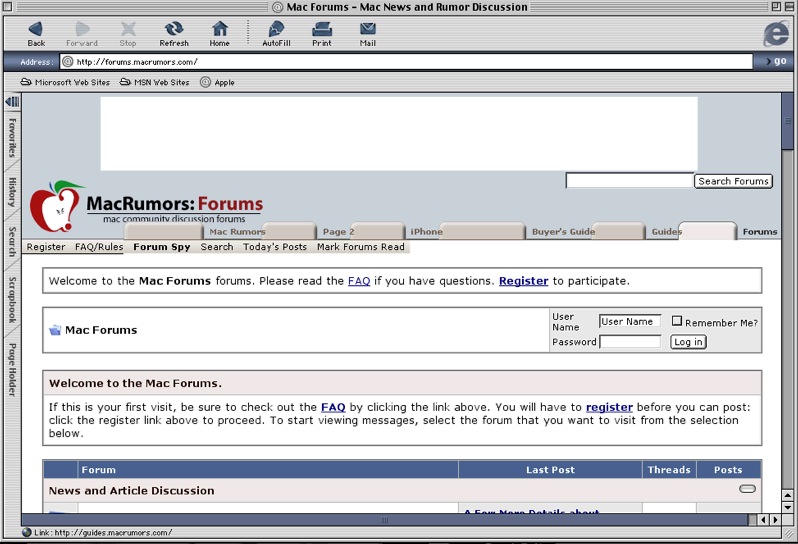The width and height of the screenshot is (798, 544).
Task: Click the bold Register link in banner
Action: [523, 281]
